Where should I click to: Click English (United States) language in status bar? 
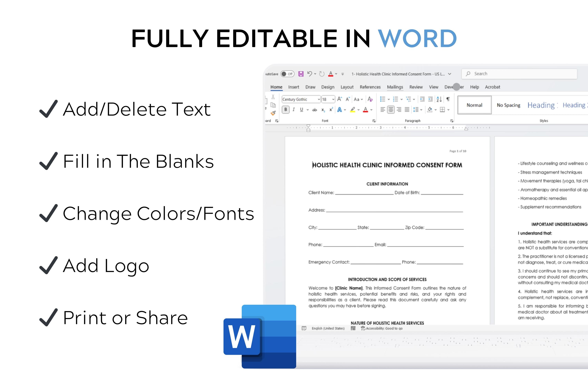(328, 328)
